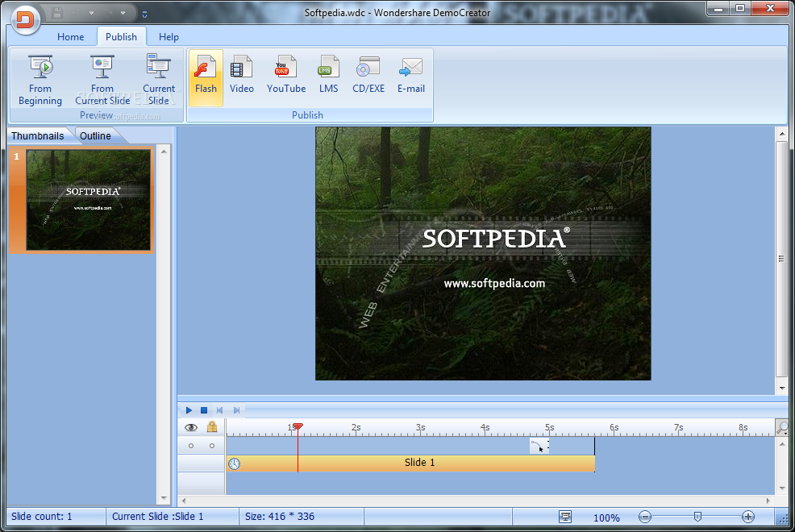Click the 100% zoom level value
795x532 pixels.
pos(606,517)
